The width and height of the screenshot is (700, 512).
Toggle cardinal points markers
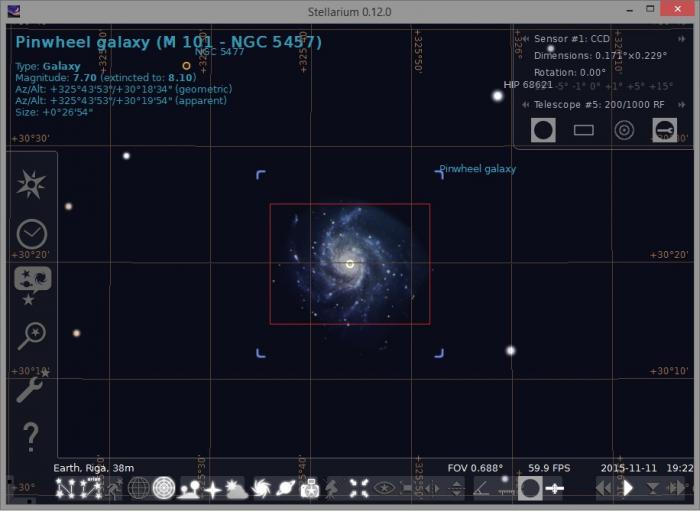(213, 489)
